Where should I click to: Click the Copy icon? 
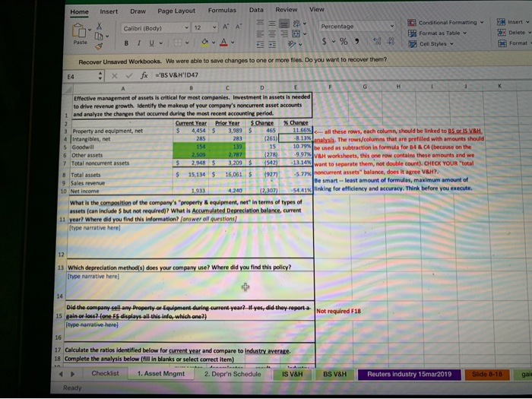(99, 36)
